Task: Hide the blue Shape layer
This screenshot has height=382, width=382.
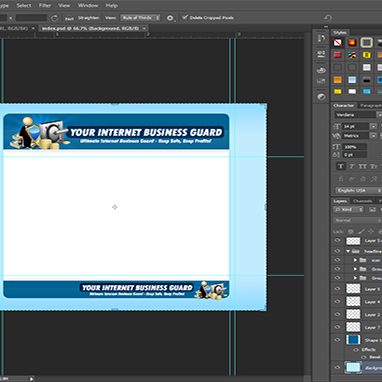Action: (337, 340)
